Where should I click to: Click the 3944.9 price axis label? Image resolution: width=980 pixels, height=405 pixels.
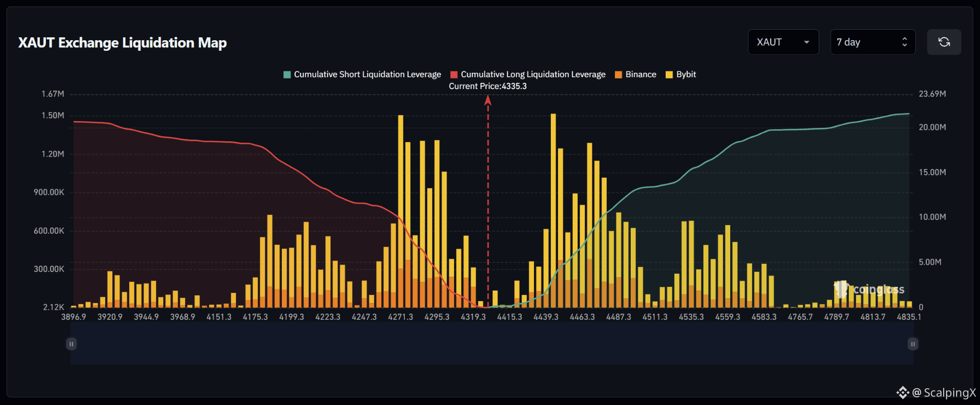(146, 317)
